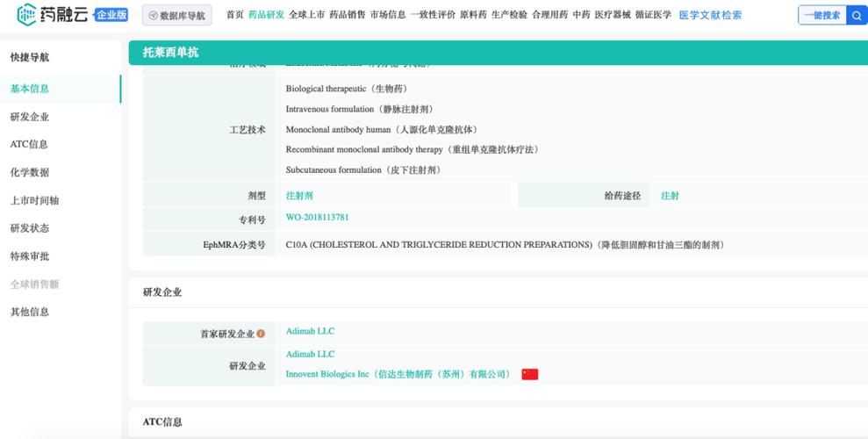This screenshot has height=439, width=868.
Task: Click the Subcutaneous formulation text
Action: pyautogui.click(x=365, y=170)
